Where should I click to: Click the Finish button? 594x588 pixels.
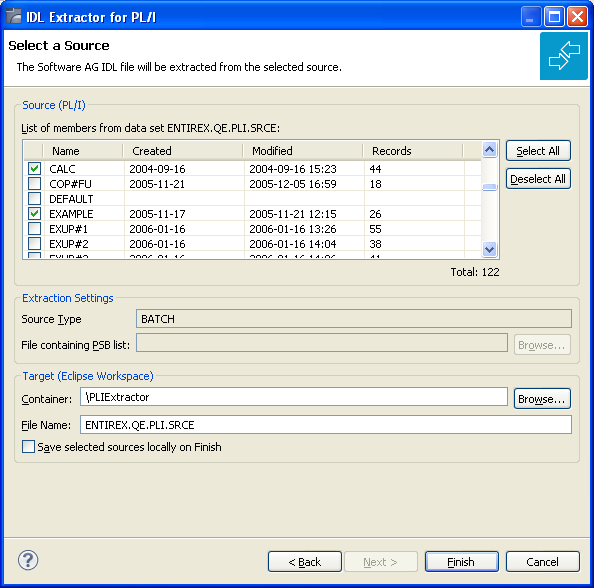(461, 561)
